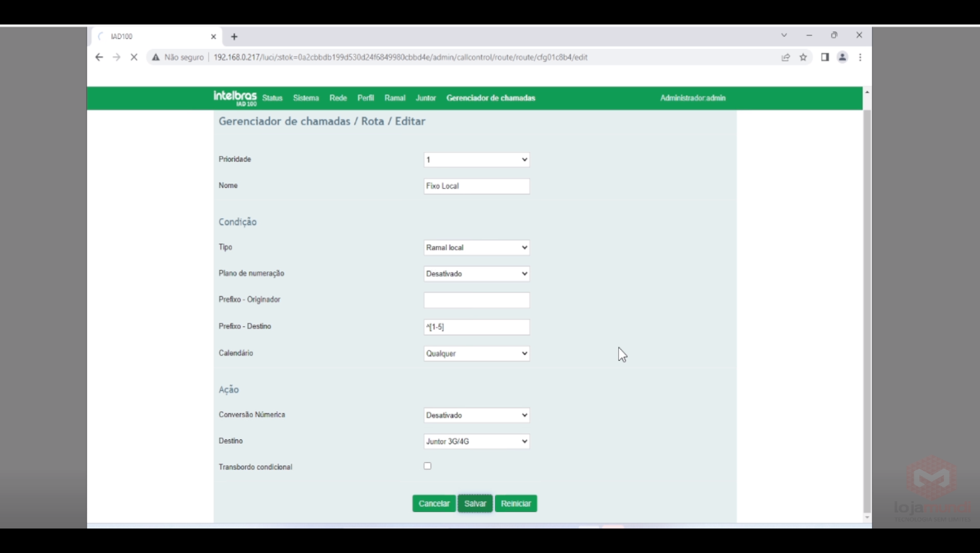Open Chrome three-dot menu
Image resolution: width=980 pixels, height=553 pixels.
[860, 57]
